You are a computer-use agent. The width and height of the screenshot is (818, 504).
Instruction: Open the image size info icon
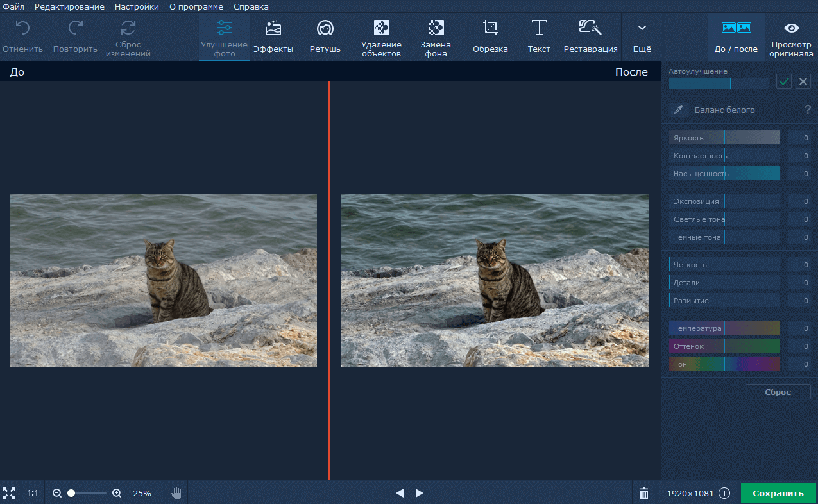click(x=724, y=493)
